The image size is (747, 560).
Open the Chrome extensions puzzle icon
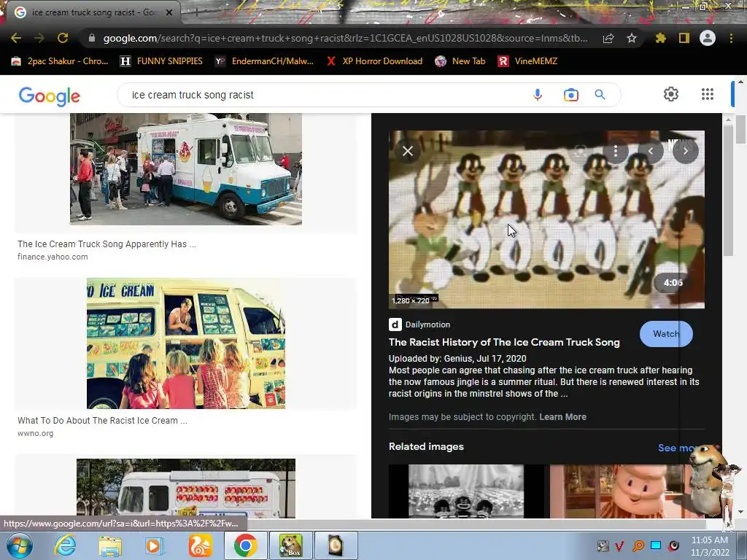660,38
